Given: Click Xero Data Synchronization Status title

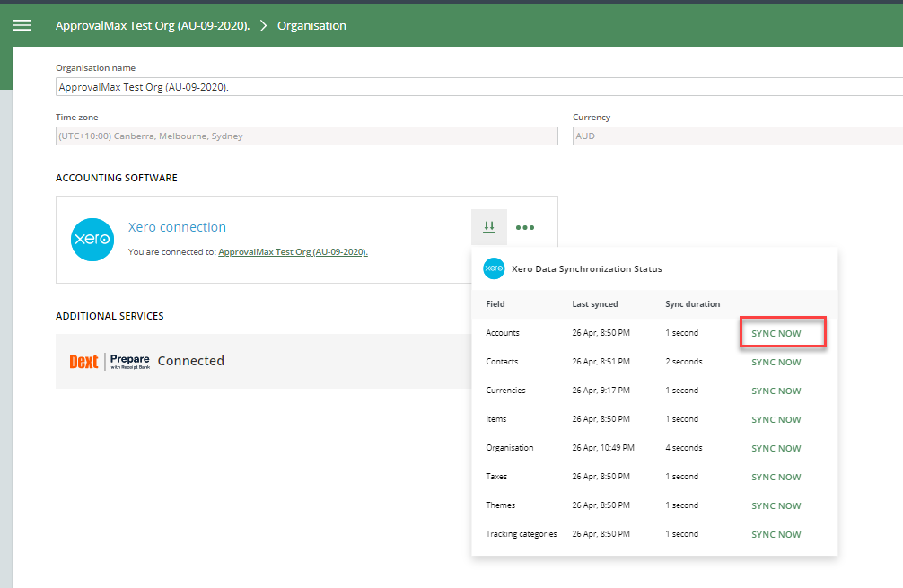Looking at the screenshot, I should 587,269.
